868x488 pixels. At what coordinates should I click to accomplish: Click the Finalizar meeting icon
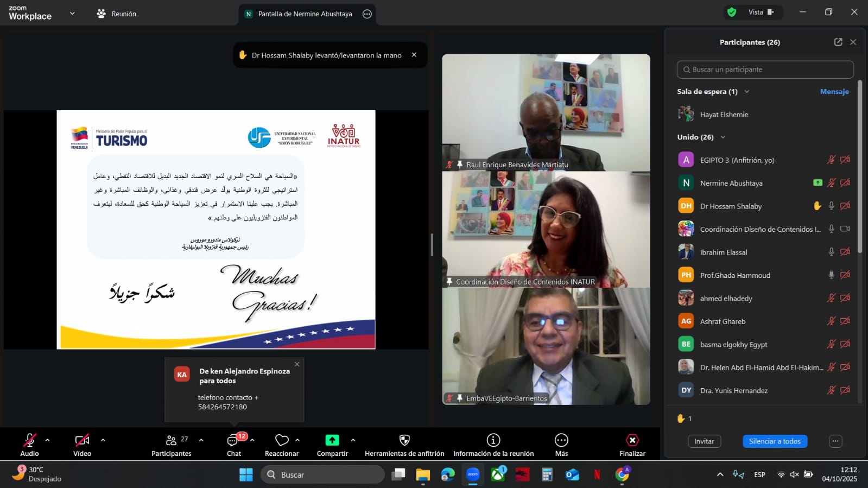pyautogui.click(x=632, y=440)
